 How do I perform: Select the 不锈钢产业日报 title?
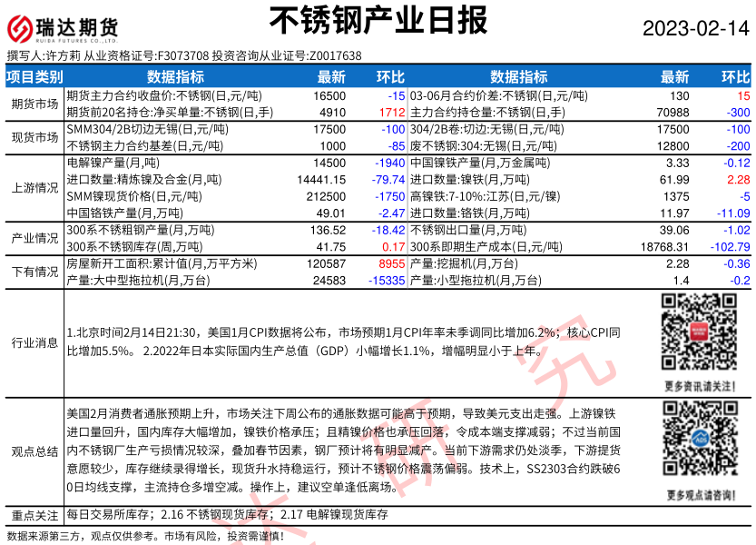pyautogui.click(x=378, y=22)
